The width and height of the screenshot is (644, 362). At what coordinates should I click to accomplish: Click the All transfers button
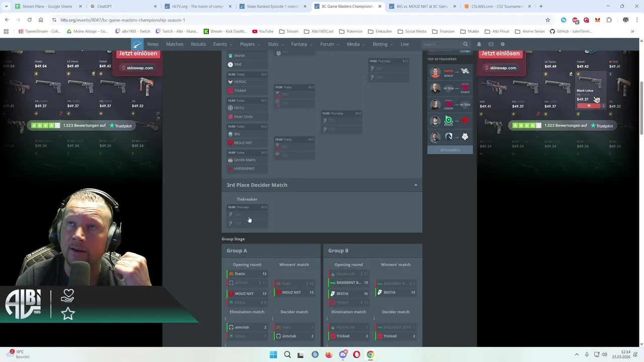tap(450, 150)
